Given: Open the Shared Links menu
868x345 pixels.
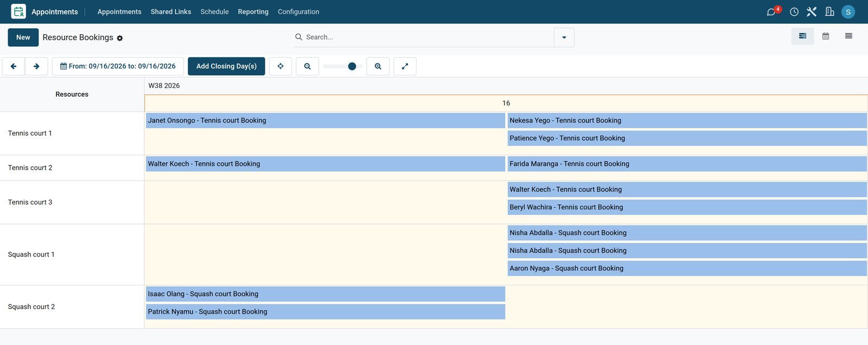Looking at the screenshot, I should (x=171, y=12).
